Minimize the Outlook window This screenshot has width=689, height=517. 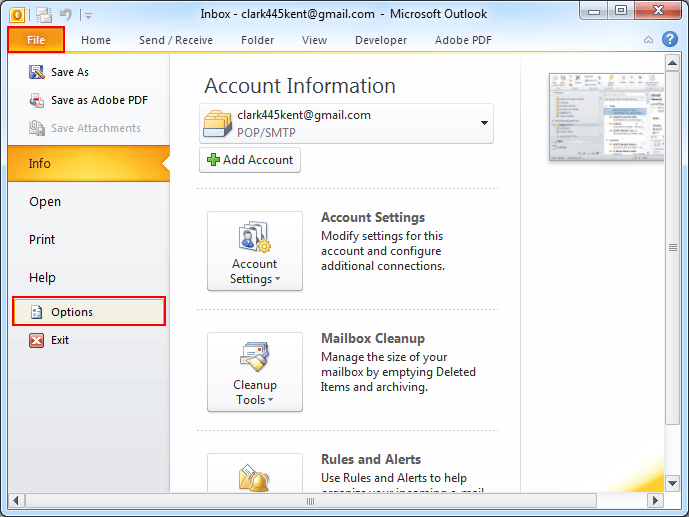tap(594, 11)
